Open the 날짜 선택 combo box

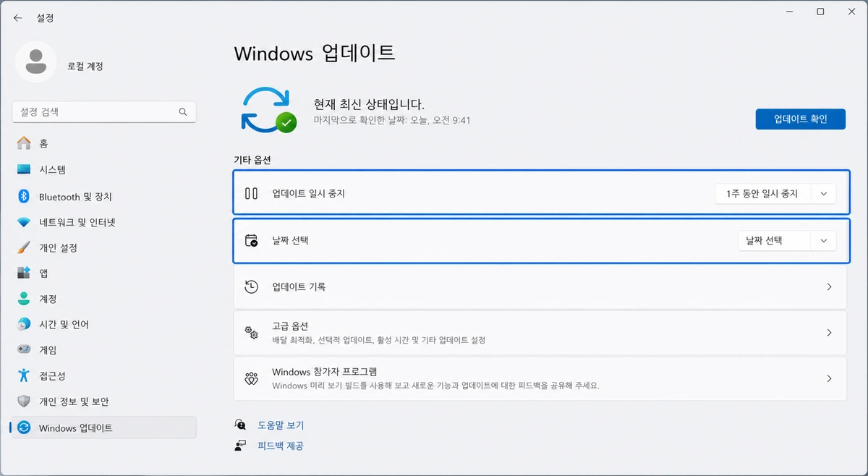(x=787, y=241)
